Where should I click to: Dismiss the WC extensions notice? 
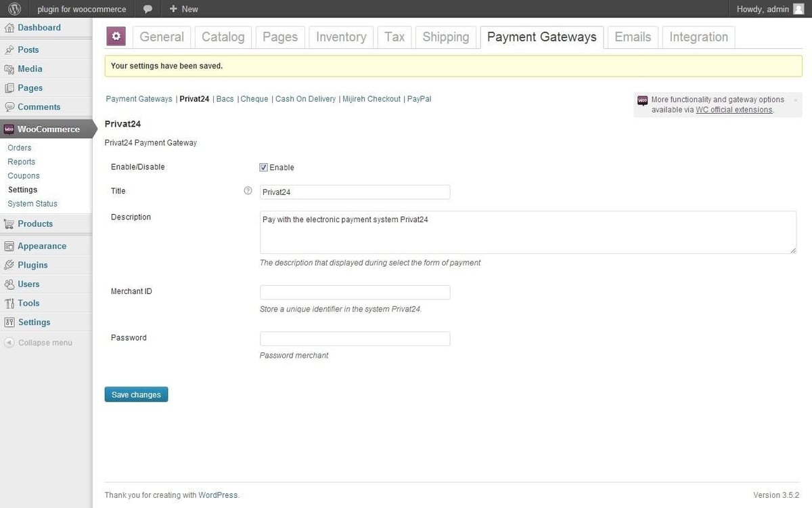point(795,100)
